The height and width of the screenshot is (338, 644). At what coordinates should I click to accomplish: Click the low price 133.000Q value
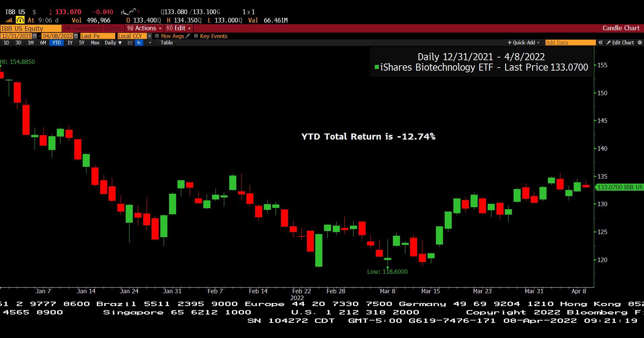228,21
